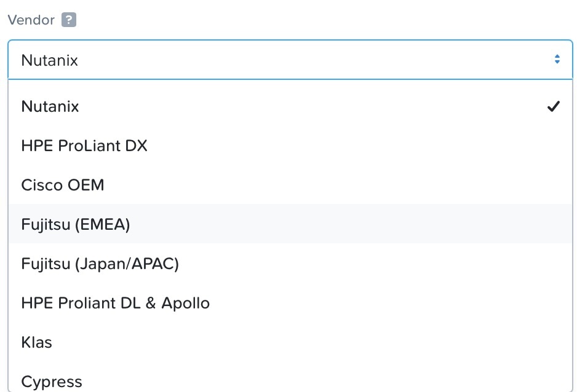Choose Nutanix from the vendor list
Image resolution: width=577 pixels, height=392 pixels.
tap(290, 106)
